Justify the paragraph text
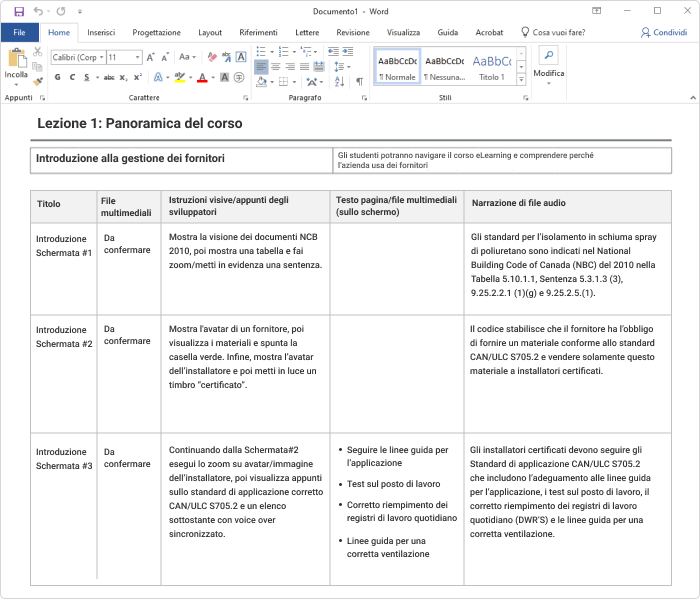The height and width of the screenshot is (599, 700). pyautogui.click(x=304, y=67)
